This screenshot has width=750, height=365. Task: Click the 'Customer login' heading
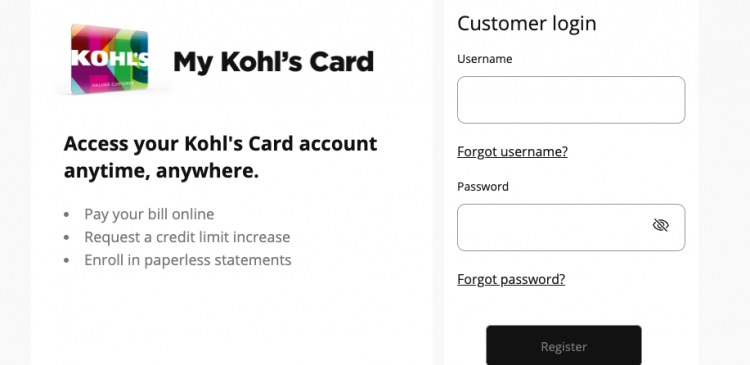tap(527, 23)
